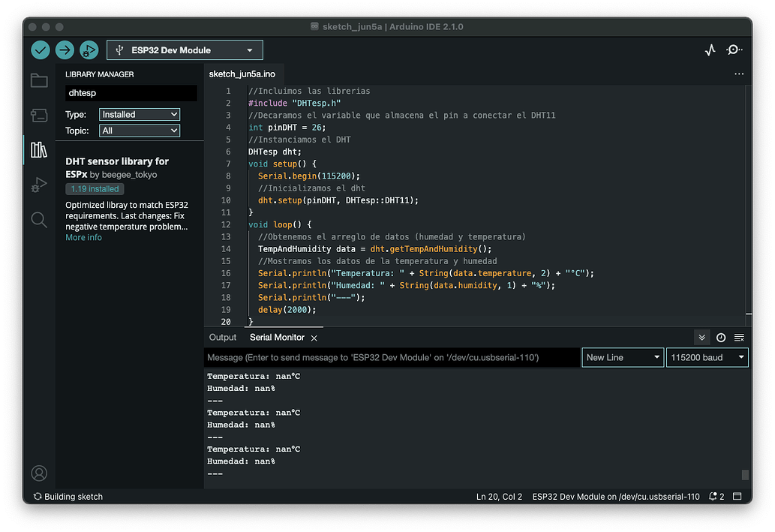Open the Search icon in sidebar
The width and height of the screenshot is (775, 532).
point(39,220)
